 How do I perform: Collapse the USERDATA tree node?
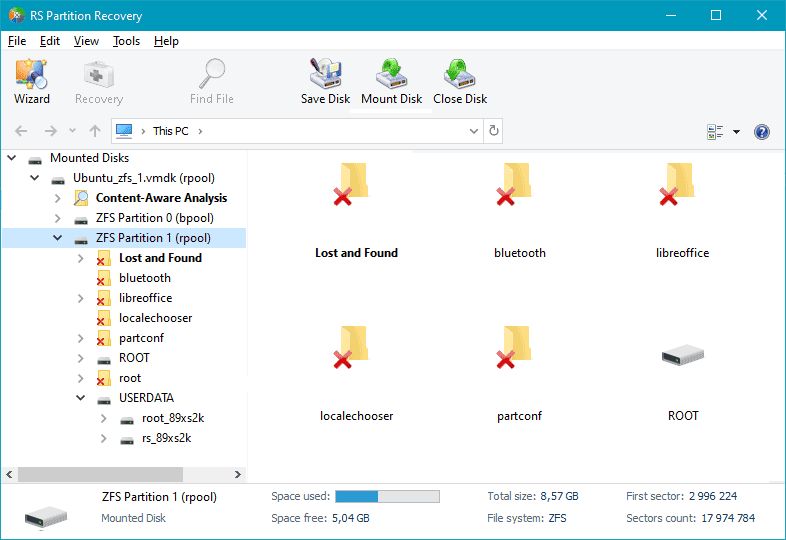point(81,398)
